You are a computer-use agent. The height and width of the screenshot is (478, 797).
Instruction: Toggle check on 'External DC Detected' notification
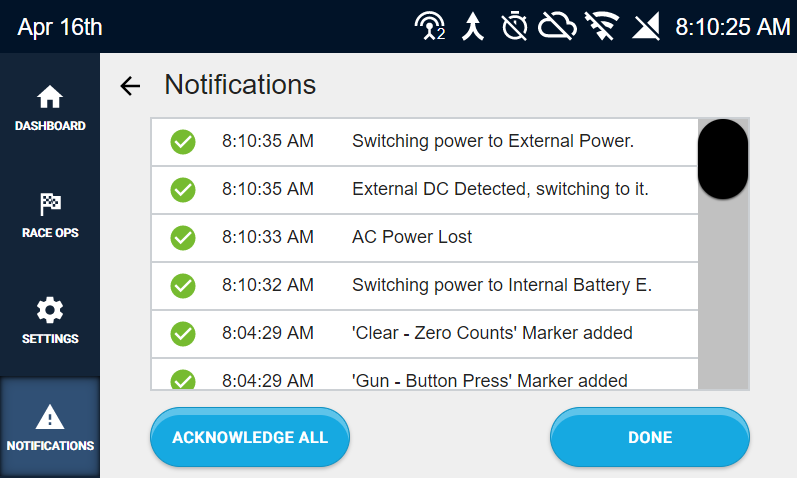[183, 190]
